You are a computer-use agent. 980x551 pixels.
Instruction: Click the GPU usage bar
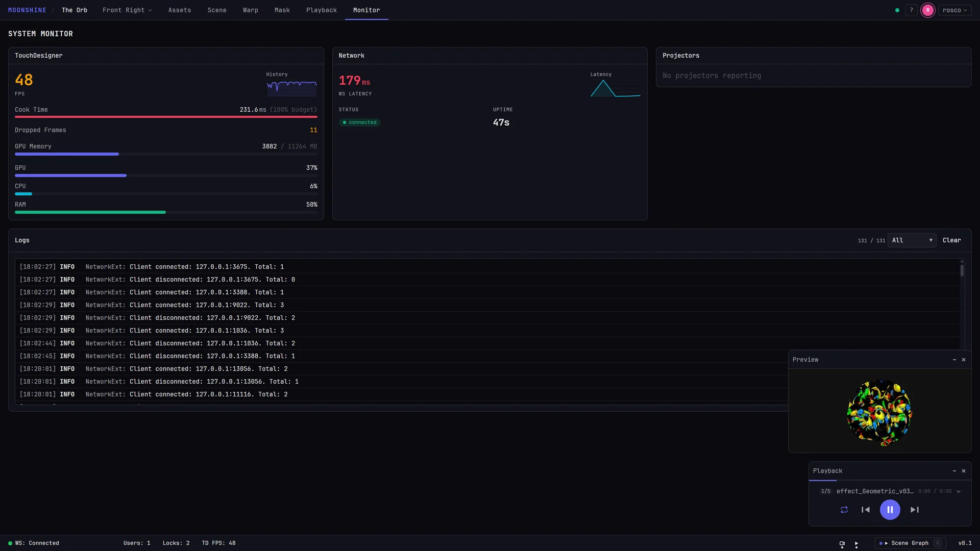coord(166,176)
